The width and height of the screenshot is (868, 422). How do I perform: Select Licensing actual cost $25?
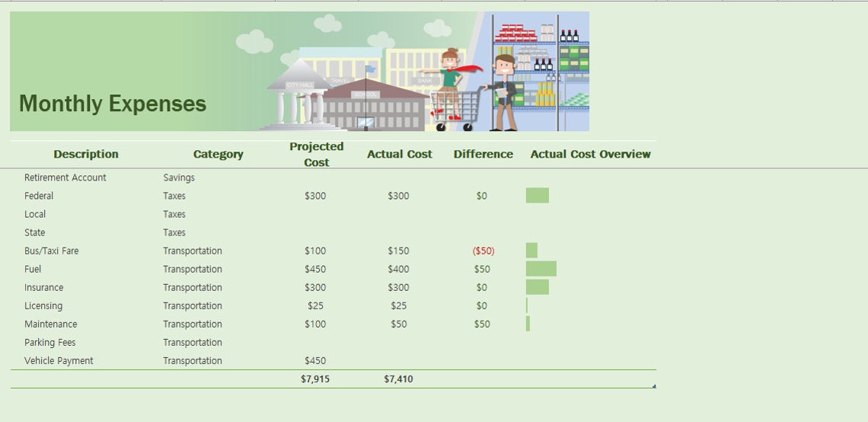click(x=398, y=305)
